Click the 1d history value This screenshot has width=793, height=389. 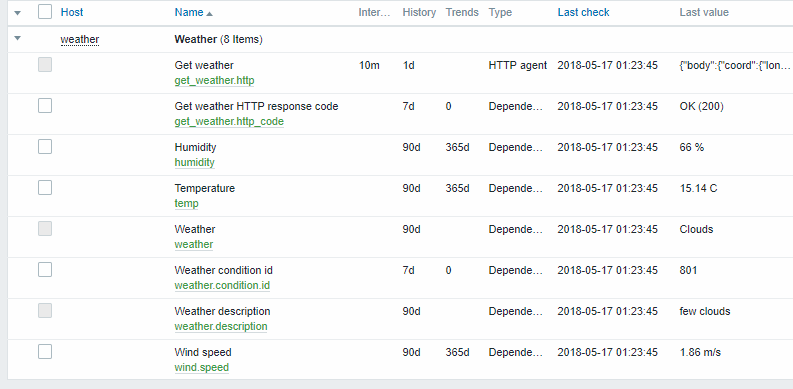coord(408,65)
